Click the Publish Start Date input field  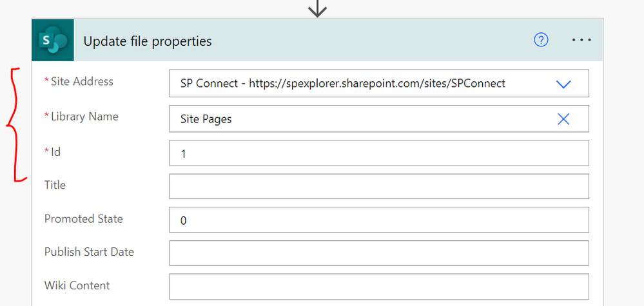[x=379, y=253]
